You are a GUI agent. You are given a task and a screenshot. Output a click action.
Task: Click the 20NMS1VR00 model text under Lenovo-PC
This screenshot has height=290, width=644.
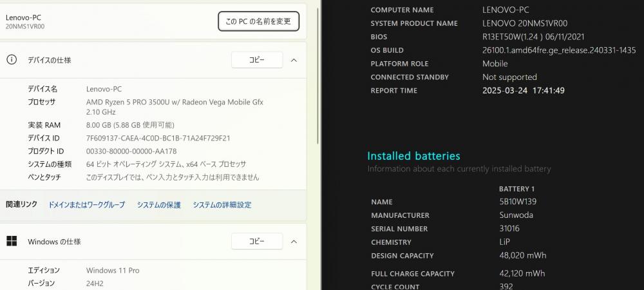pos(25,26)
